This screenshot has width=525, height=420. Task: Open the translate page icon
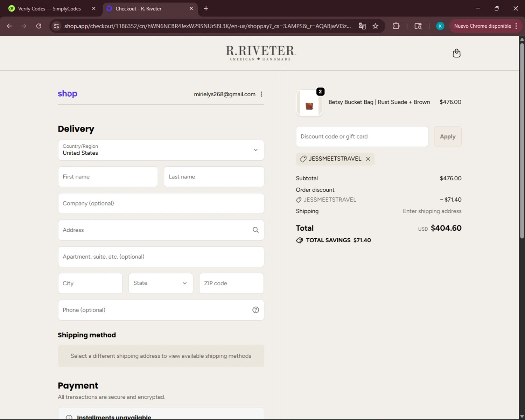(362, 26)
